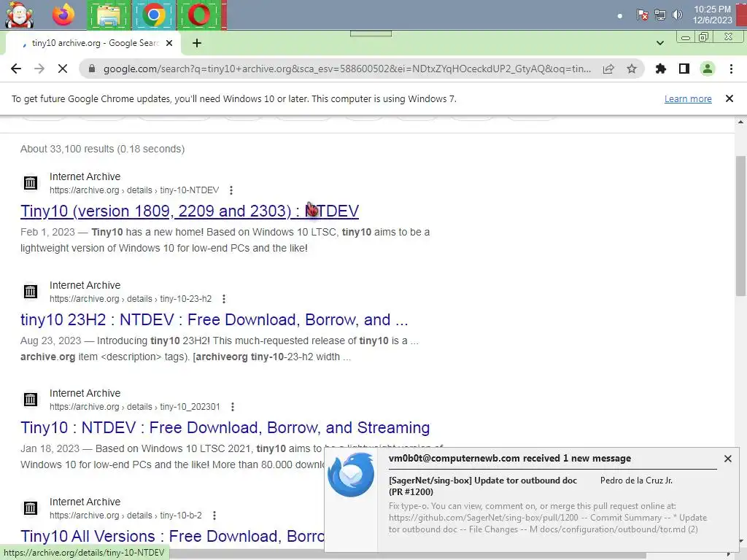Open Tiny10 : NTDEV Free Download result
The image size is (747, 560).
point(225,427)
